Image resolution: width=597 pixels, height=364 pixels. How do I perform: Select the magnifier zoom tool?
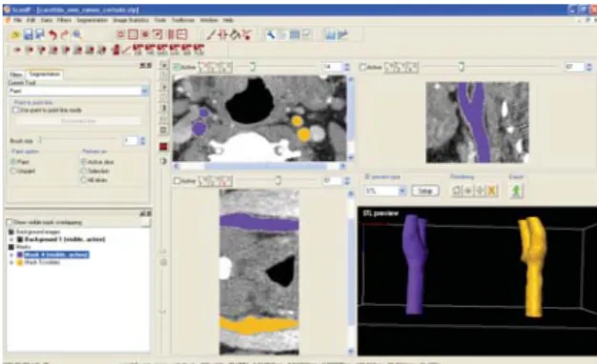77,35
